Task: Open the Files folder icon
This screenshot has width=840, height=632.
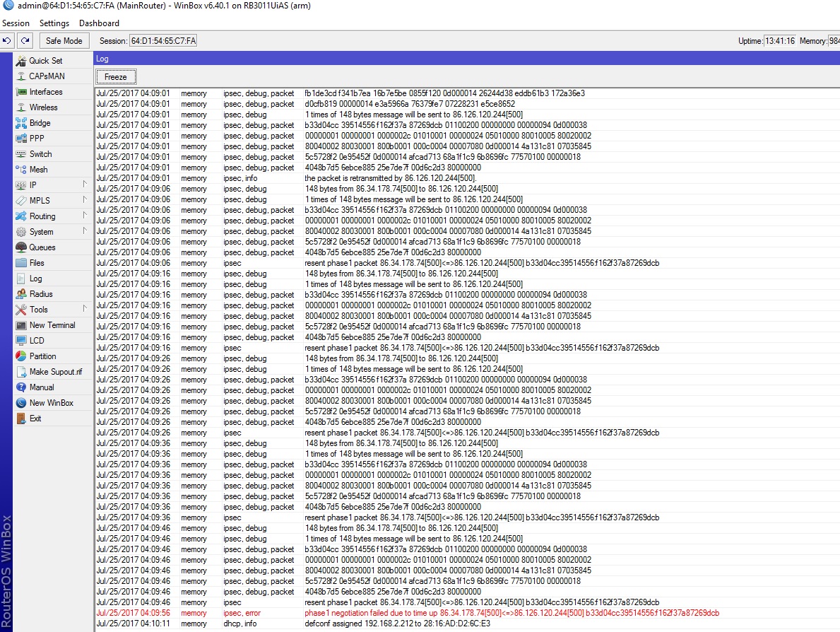Action: [x=21, y=263]
